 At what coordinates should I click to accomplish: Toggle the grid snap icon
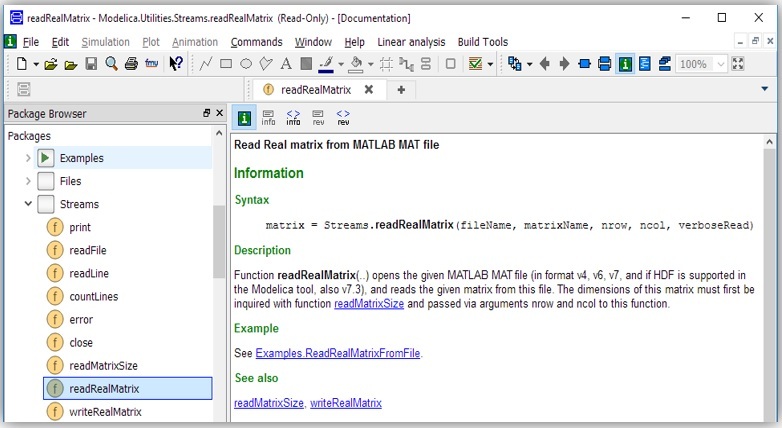[386, 64]
